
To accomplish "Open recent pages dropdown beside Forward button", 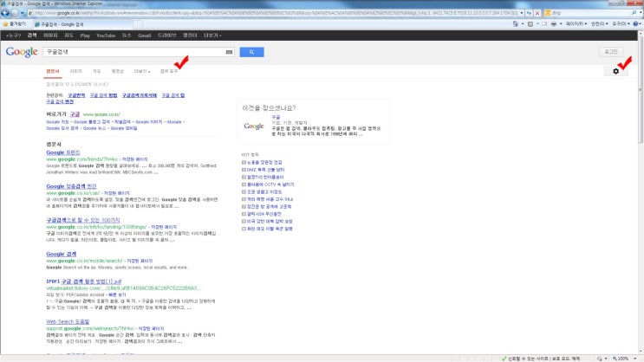I will (23, 13).
